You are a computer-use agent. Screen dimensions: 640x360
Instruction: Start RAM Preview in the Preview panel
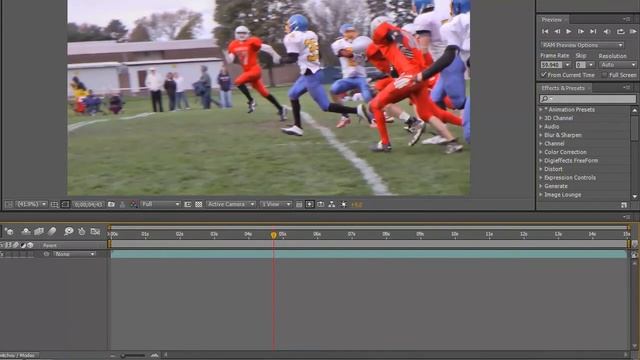(x=633, y=31)
